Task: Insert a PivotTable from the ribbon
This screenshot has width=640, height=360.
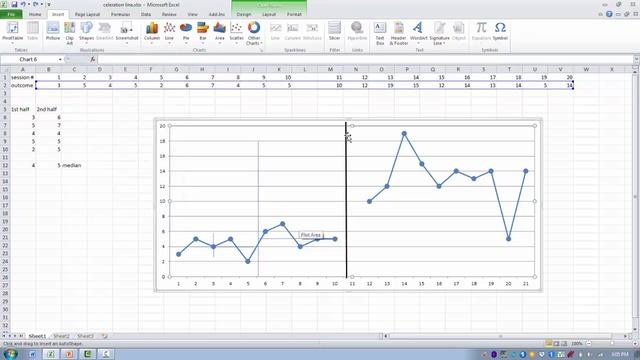Action: [x=13, y=32]
